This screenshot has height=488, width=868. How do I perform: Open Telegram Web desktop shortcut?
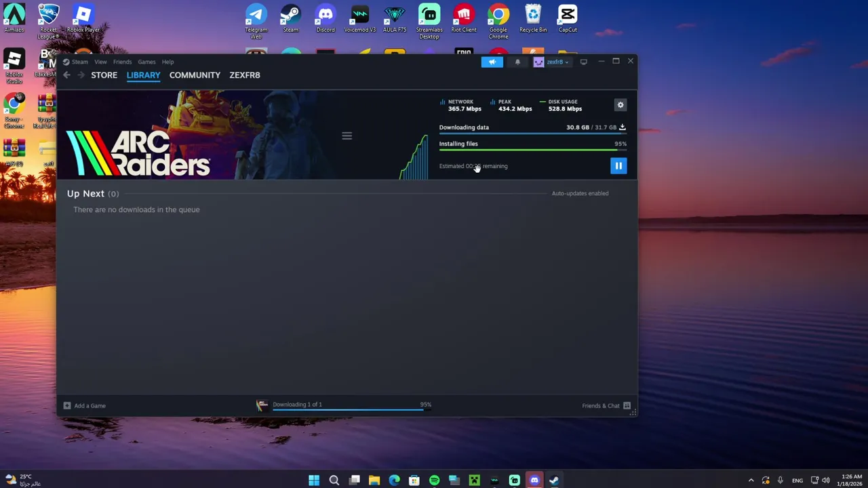point(256,20)
